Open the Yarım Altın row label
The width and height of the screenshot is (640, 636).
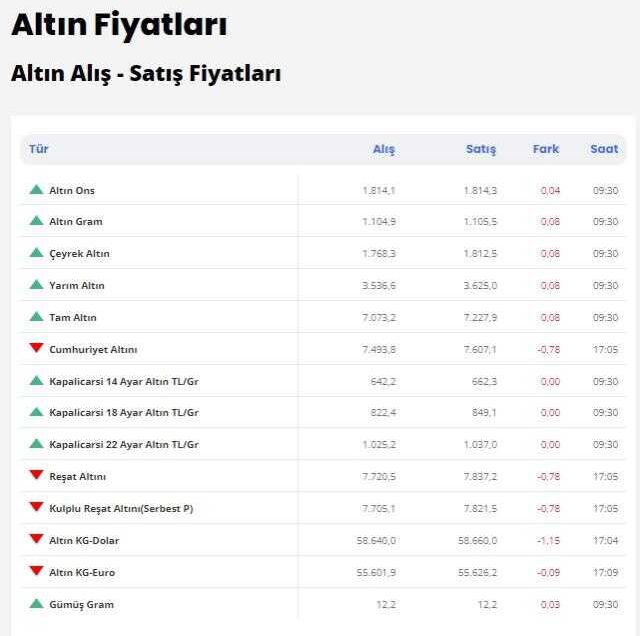point(77,285)
